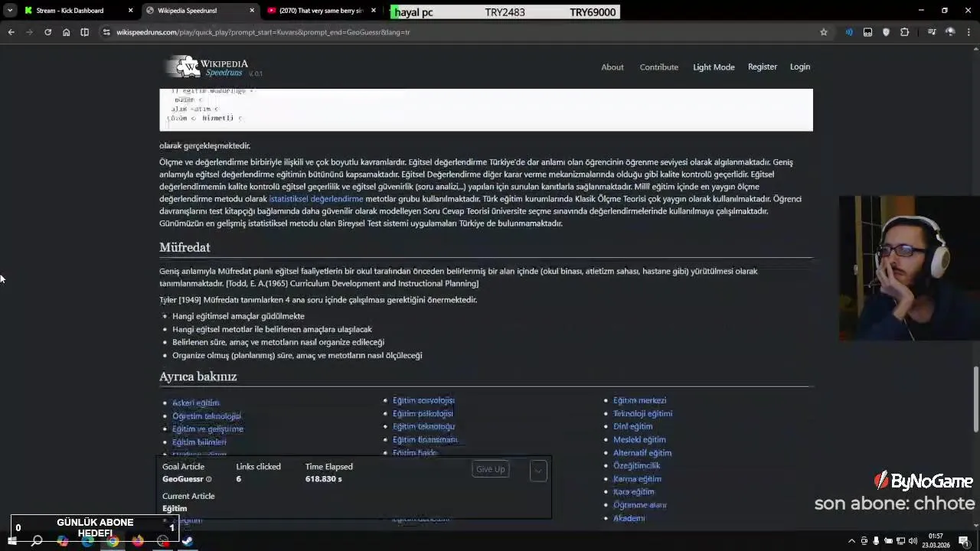The height and width of the screenshot is (551, 980).
Task: Open the Askeri eğitim link
Action: coord(196,403)
